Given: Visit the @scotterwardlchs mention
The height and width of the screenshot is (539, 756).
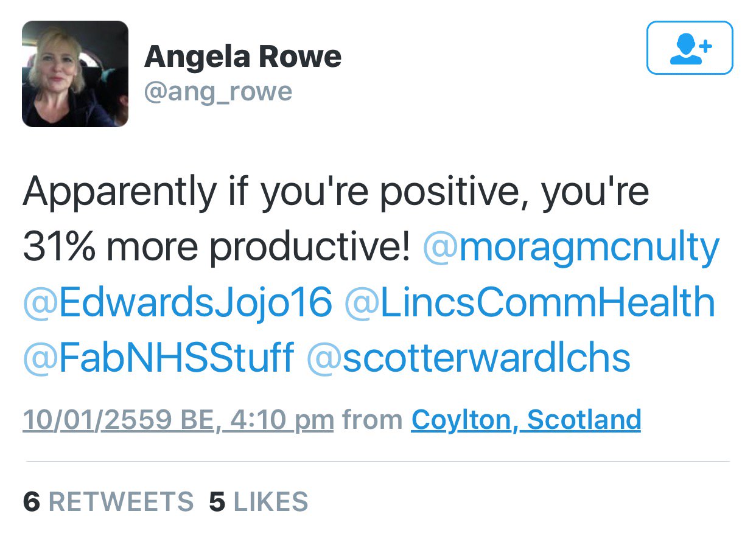Looking at the screenshot, I should (469, 358).
